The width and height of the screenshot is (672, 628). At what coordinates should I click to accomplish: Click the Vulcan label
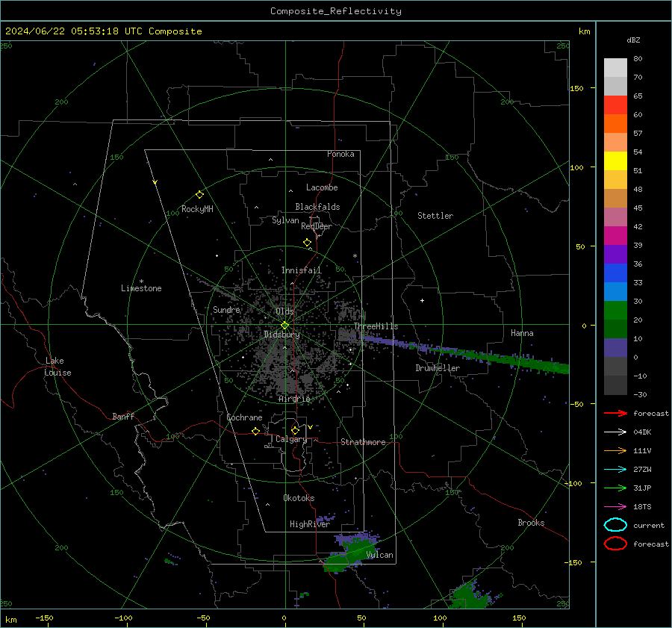[380, 555]
